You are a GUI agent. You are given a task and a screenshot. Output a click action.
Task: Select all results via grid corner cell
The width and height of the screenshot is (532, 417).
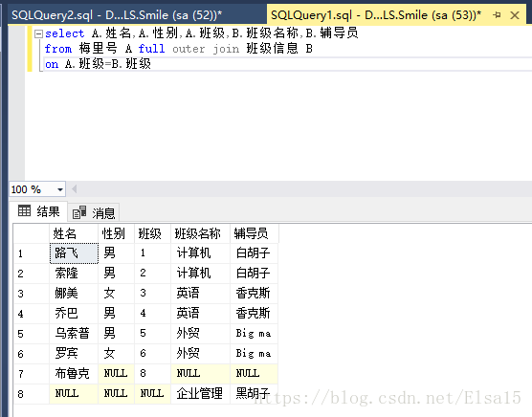click(32, 233)
